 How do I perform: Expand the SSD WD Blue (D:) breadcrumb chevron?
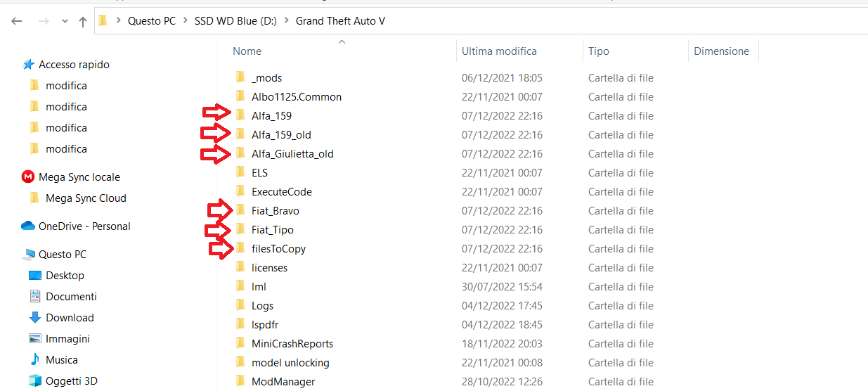click(x=286, y=21)
